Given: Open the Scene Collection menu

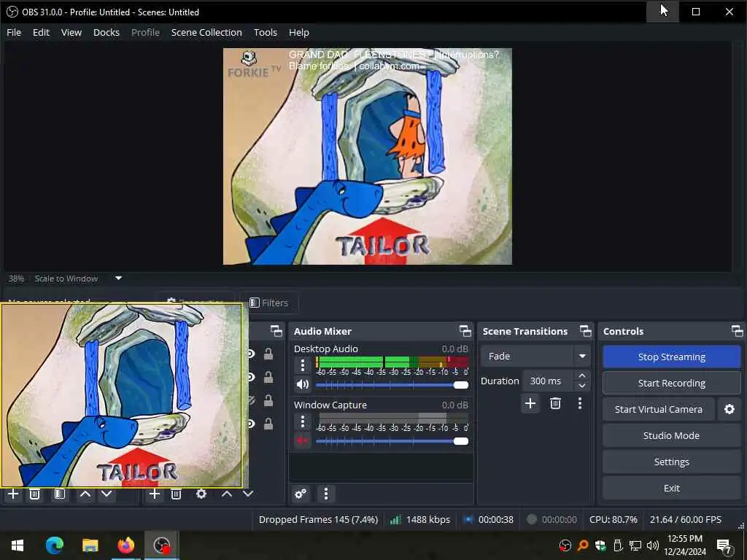Looking at the screenshot, I should click(206, 32).
